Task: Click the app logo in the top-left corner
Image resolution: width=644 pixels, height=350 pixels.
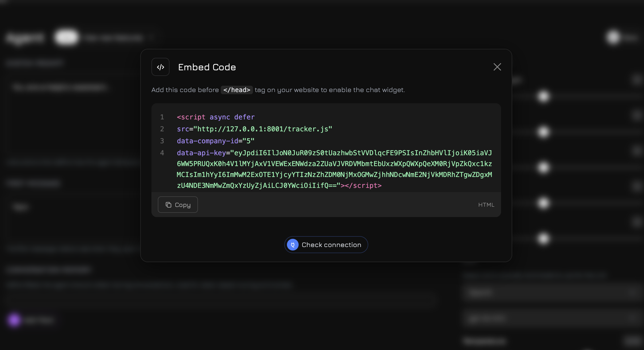Action: pyautogui.click(x=25, y=37)
